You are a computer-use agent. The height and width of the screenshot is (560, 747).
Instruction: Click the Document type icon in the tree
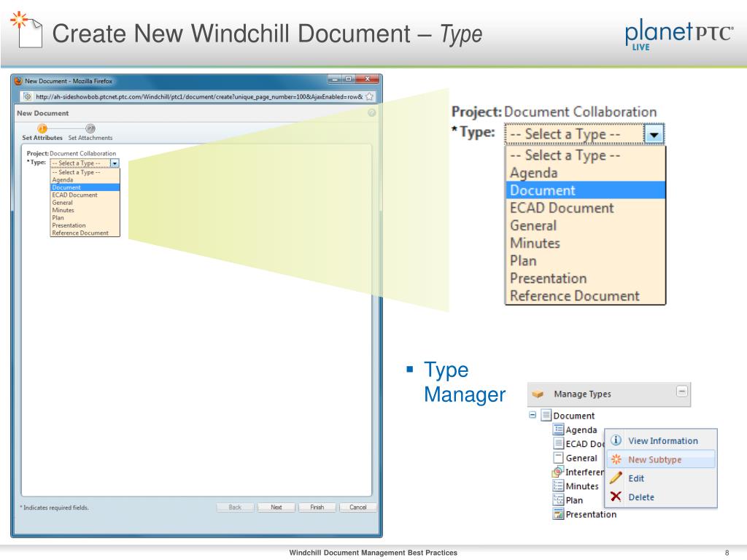[x=546, y=415]
